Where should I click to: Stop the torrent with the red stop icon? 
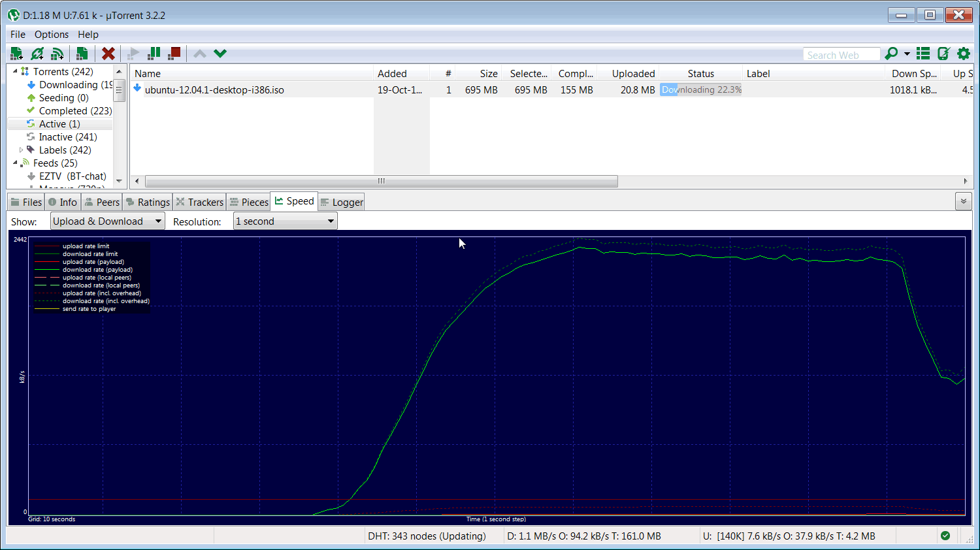[x=174, y=54]
